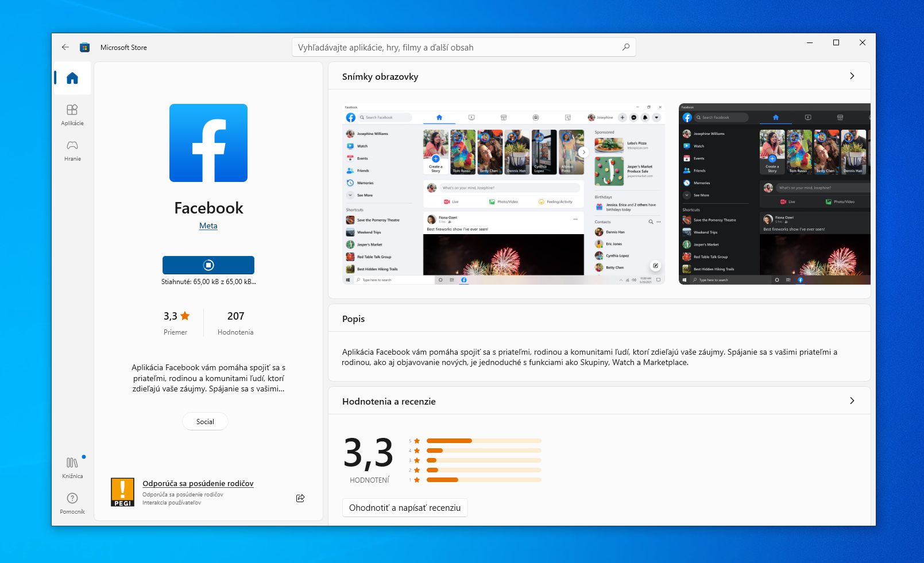Click the 1-star rating bar

(x=484, y=480)
